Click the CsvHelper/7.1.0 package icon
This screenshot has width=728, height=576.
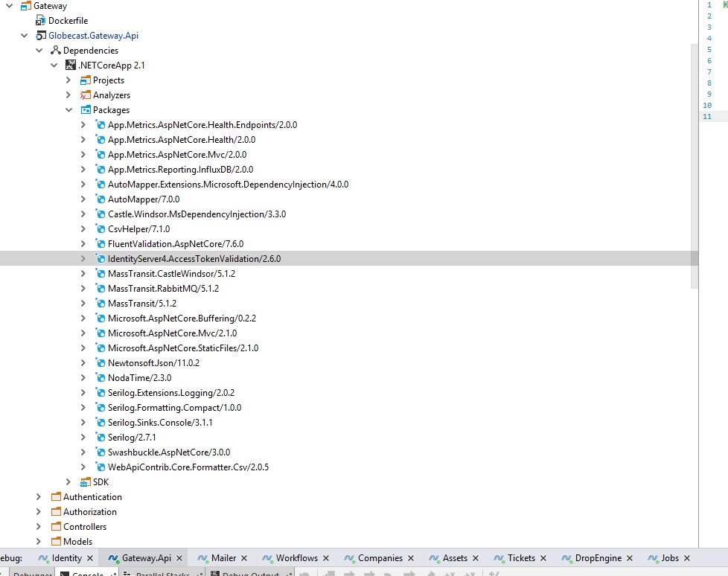point(100,228)
